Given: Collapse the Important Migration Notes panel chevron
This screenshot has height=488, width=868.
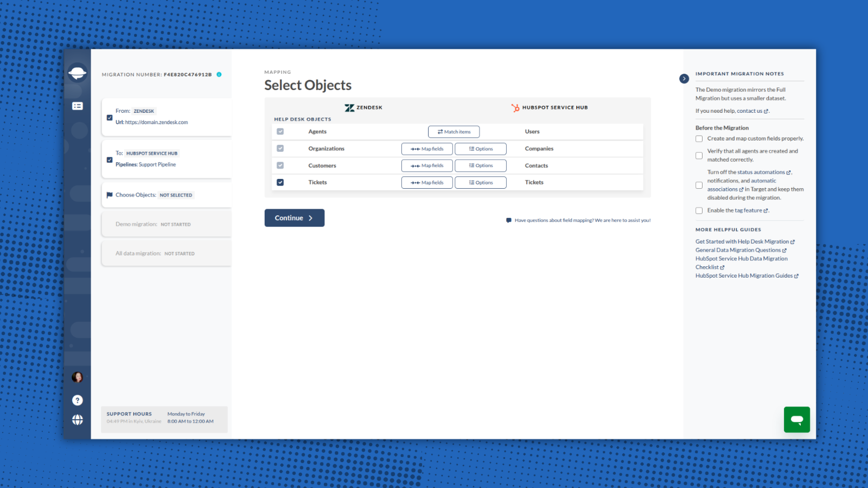Looking at the screenshot, I should [x=684, y=78].
